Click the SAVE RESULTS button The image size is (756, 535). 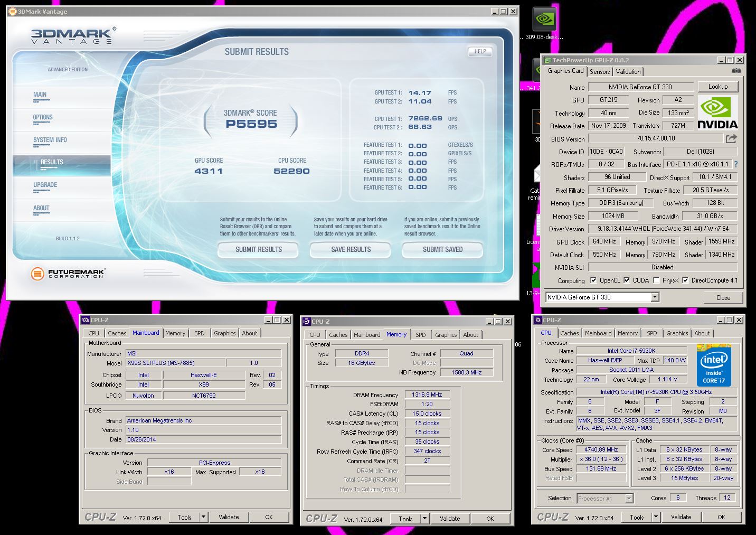click(x=351, y=249)
